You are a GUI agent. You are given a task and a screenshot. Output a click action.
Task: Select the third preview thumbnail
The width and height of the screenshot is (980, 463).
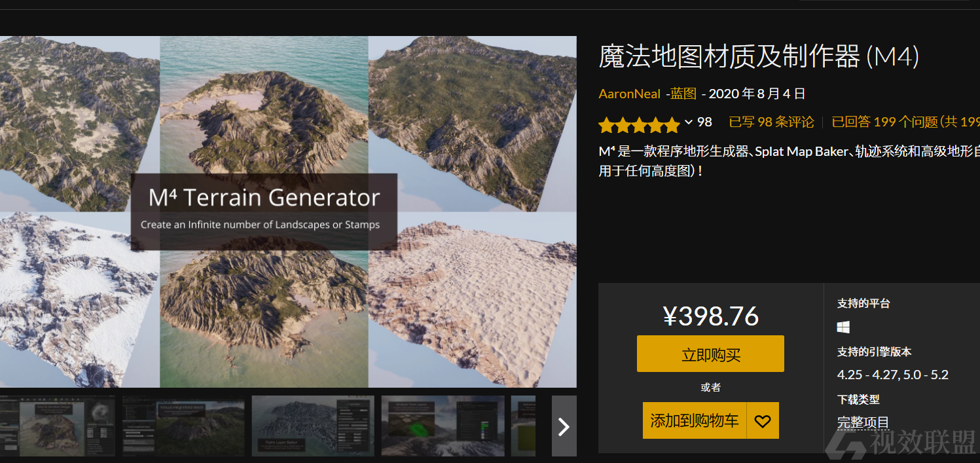click(x=313, y=426)
